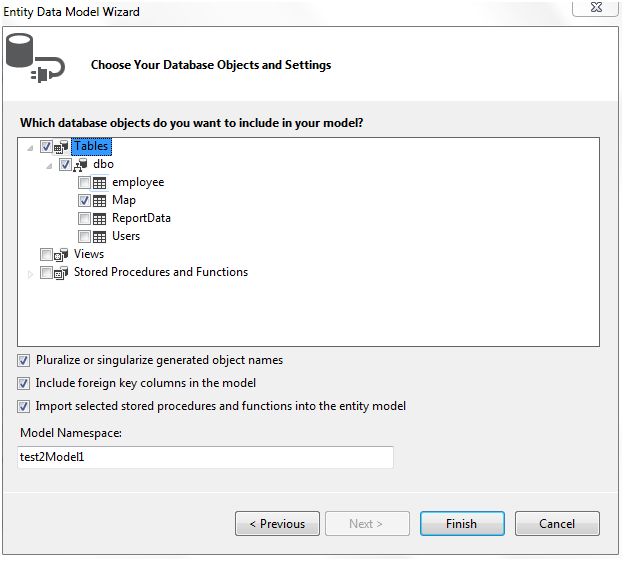Click the Tables folder icon
Viewport: 624px width, 561px height.
(61, 147)
